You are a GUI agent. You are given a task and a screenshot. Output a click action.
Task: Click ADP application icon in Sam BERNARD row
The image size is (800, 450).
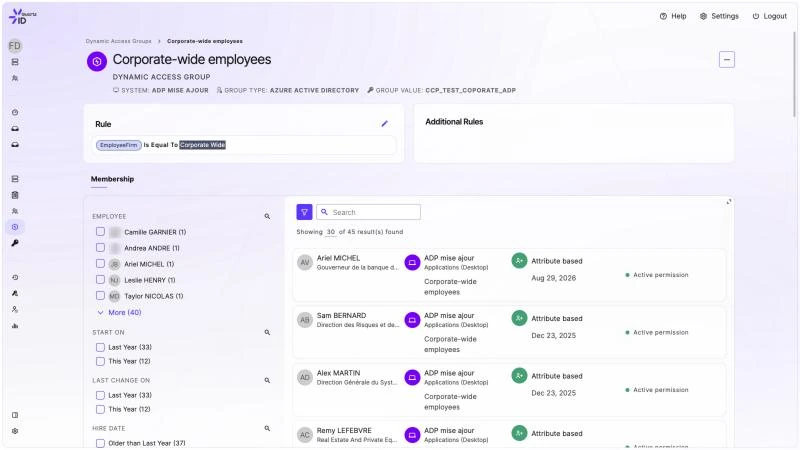point(412,320)
